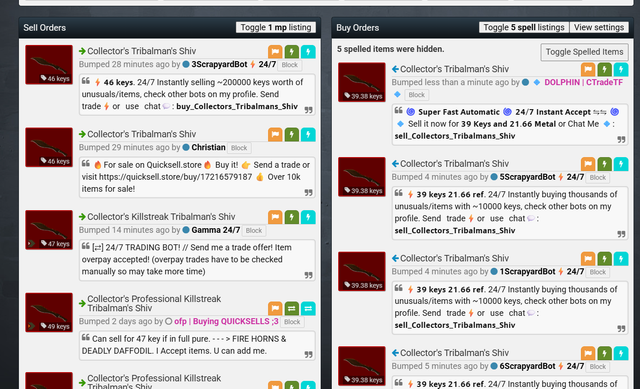Screen dimensions: 640x389
Task: Click '5 spelled items were hidden.' notice
Action: click(x=391, y=49)
